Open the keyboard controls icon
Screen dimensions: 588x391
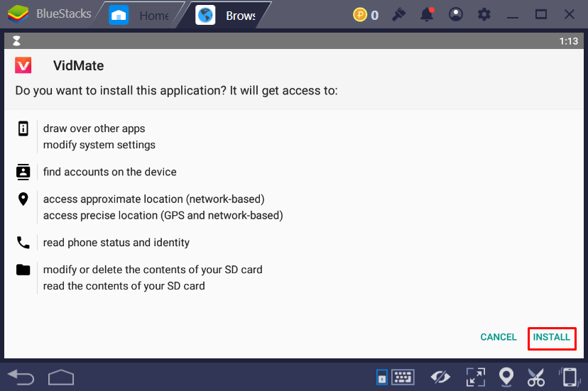[403, 376]
